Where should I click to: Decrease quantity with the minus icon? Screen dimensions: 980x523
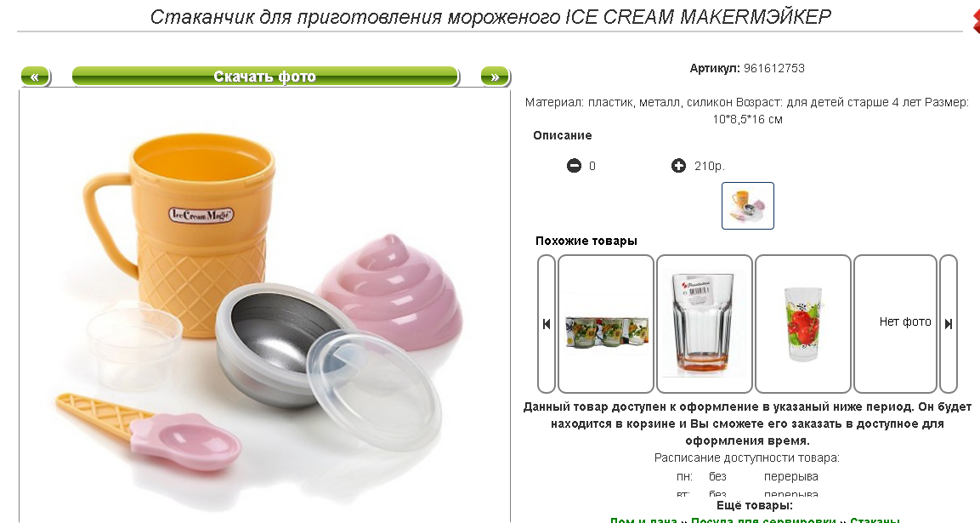point(574,166)
